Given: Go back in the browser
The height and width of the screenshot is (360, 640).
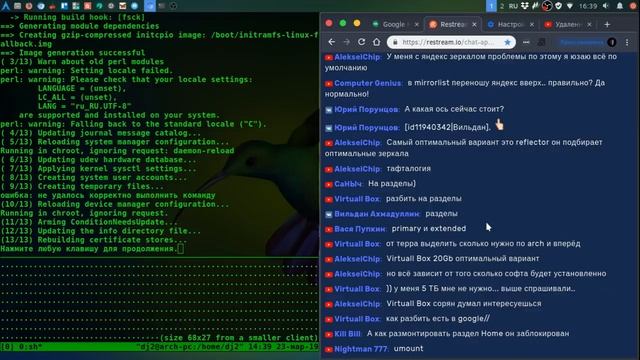Looking at the screenshot, I should pyautogui.click(x=331, y=42).
